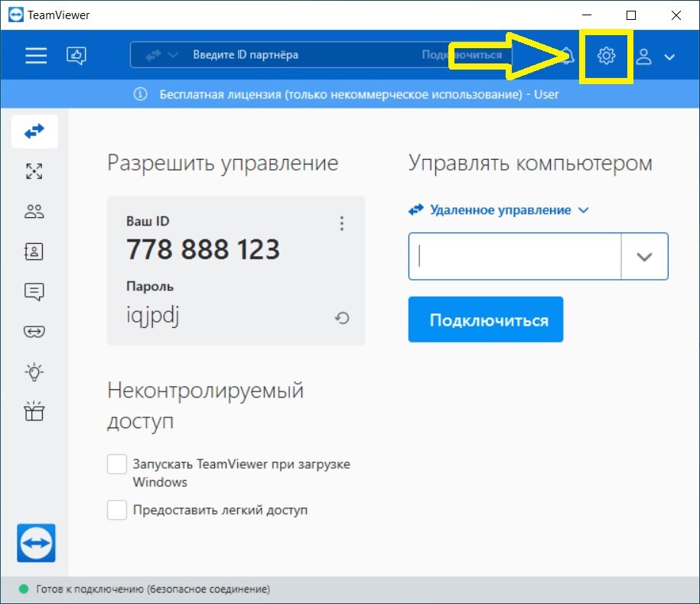The width and height of the screenshot is (700, 604).
Task: Open Computers & Contacts sidebar icon
Action: [34, 251]
